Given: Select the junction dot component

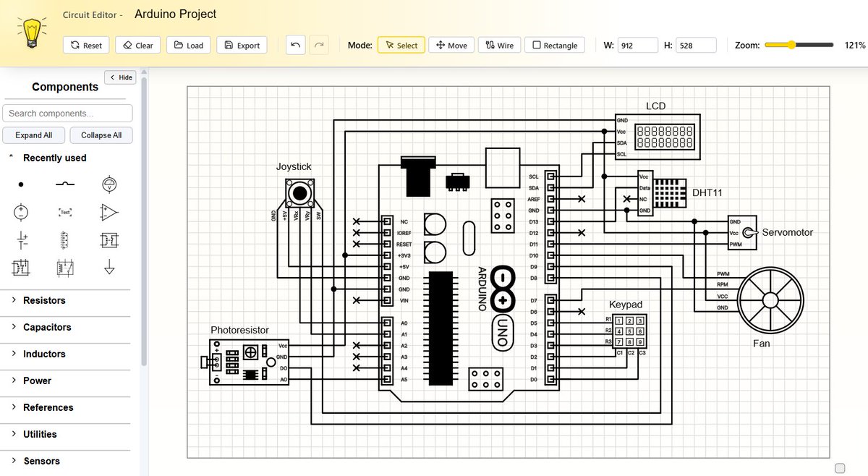Looking at the screenshot, I should [21, 184].
